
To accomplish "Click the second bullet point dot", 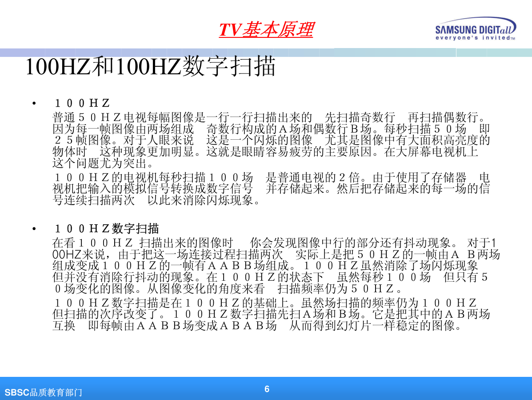I will point(34,230).
